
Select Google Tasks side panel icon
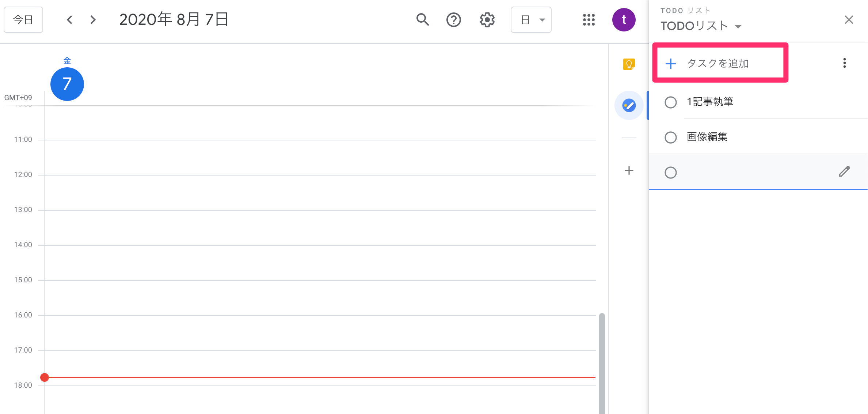(x=629, y=105)
